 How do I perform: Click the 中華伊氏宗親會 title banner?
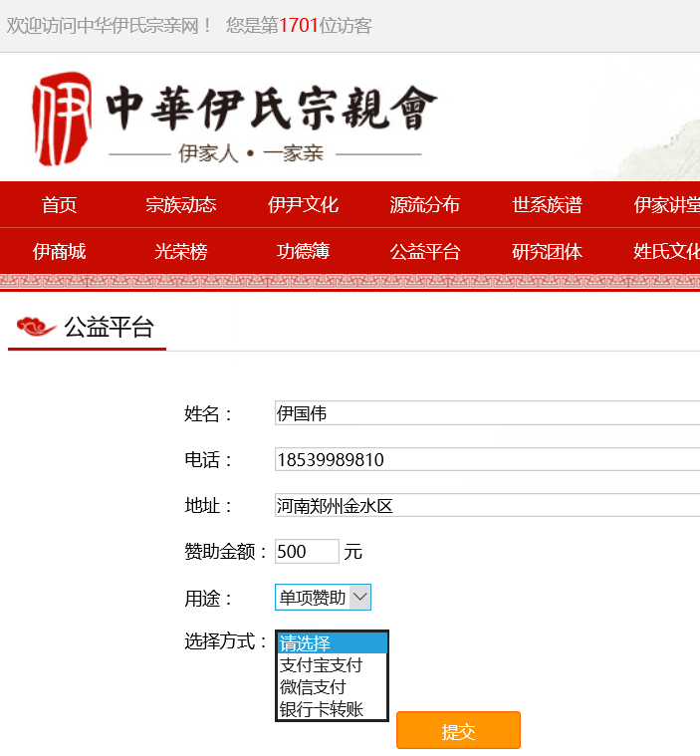pyautogui.click(x=272, y=108)
